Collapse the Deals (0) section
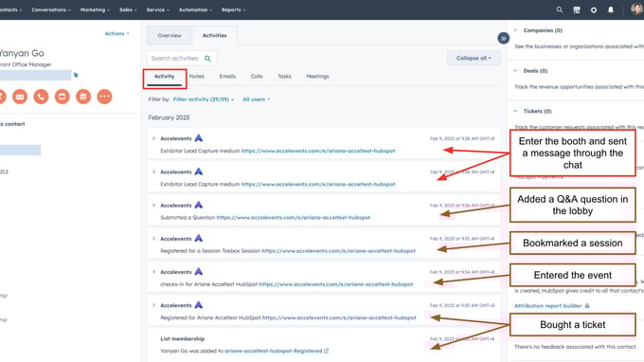This screenshot has width=644, height=362. [x=516, y=71]
